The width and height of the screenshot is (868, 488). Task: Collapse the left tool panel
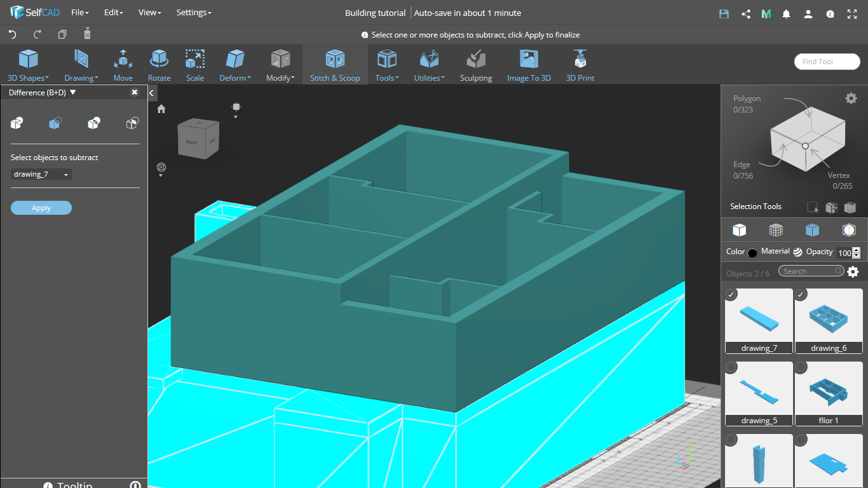point(152,93)
